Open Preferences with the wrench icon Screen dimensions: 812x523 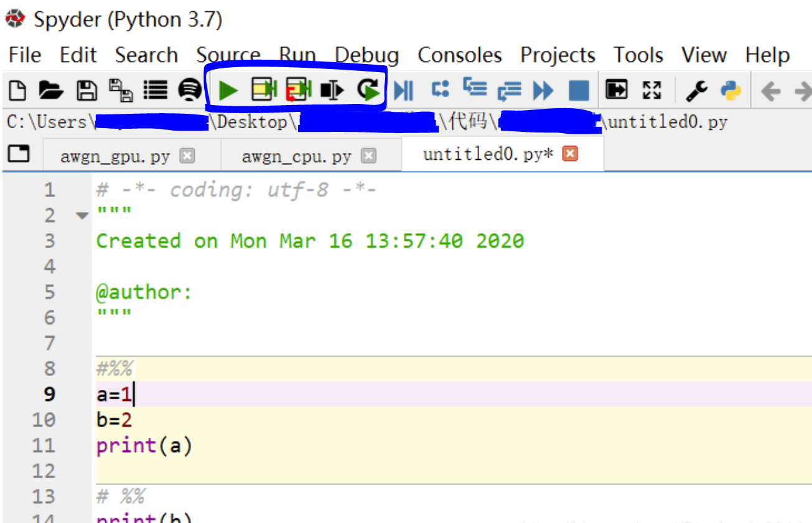click(696, 91)
